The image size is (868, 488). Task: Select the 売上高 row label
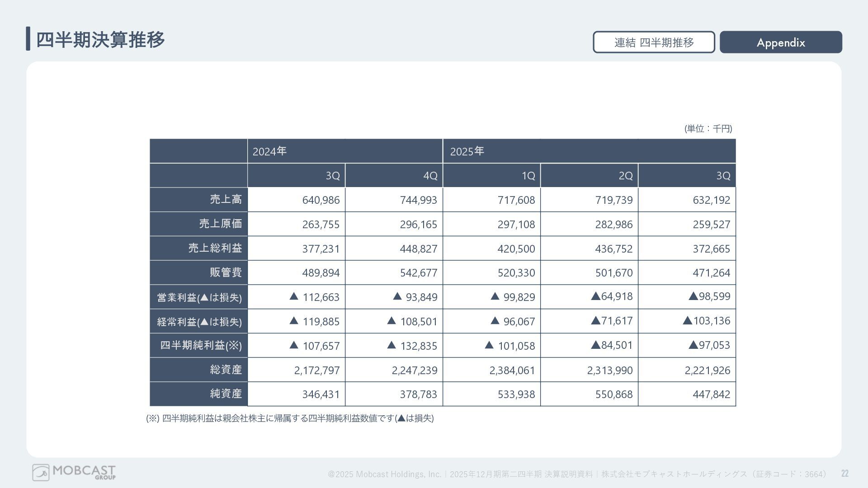226,200
